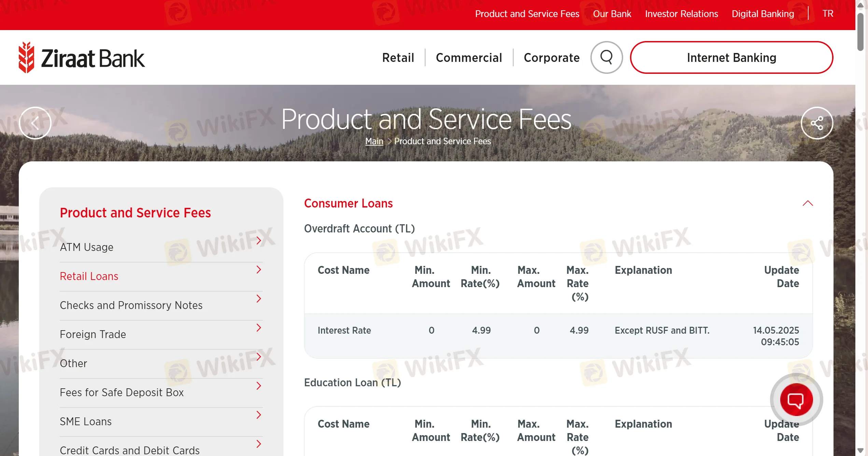Image resolution: width=868 pixels, height=456 pixels.
Task: Switch language to TR
Action: click(x=827, y=14)
